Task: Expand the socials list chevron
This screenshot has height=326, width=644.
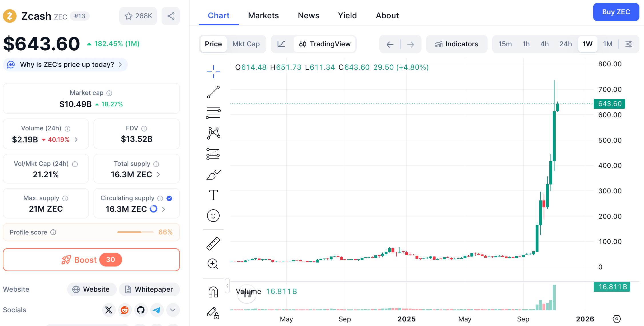Action: click(x=173, y=310)
